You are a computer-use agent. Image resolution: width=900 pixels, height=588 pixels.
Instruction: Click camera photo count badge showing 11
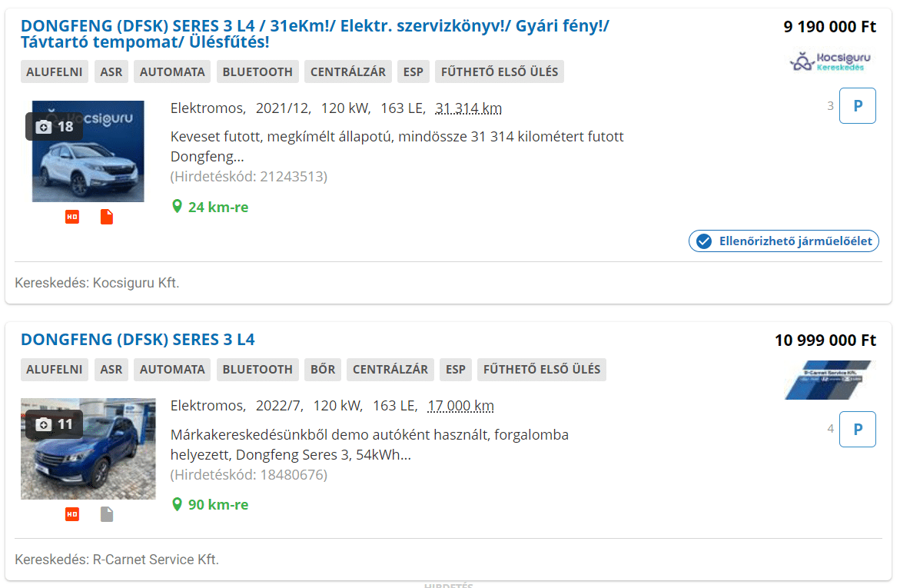[x=55, y=424]
